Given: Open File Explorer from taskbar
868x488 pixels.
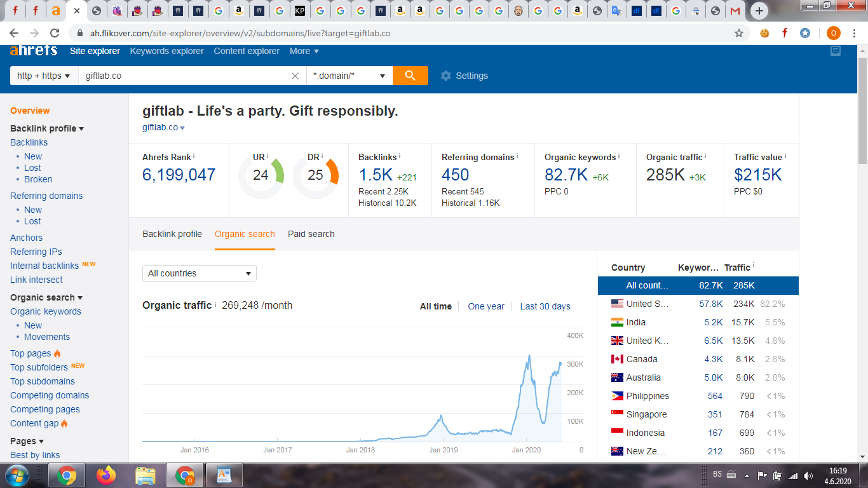Looking at the screenshot, I should [146, 475].
